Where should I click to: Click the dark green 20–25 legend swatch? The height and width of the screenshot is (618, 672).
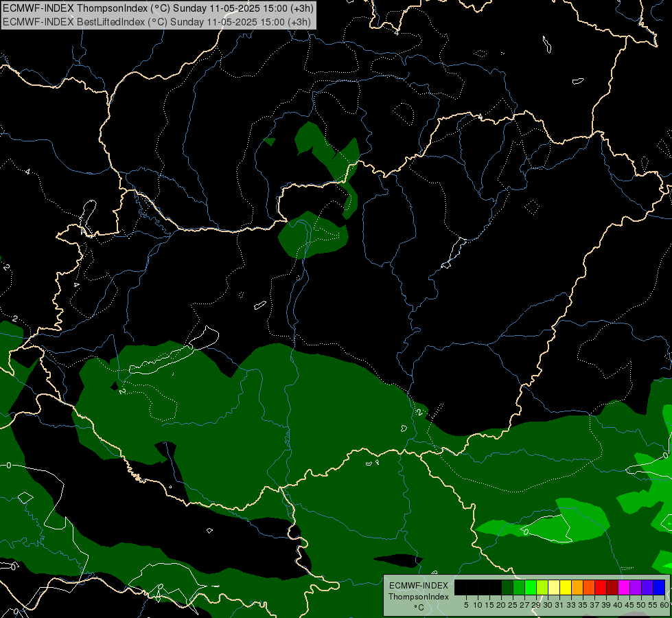tap(507, 587)
